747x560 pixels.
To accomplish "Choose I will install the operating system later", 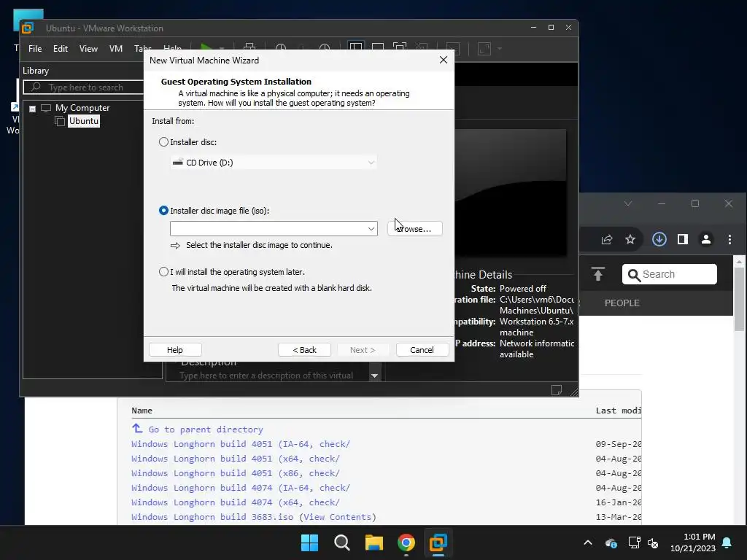I will point(163,272).
